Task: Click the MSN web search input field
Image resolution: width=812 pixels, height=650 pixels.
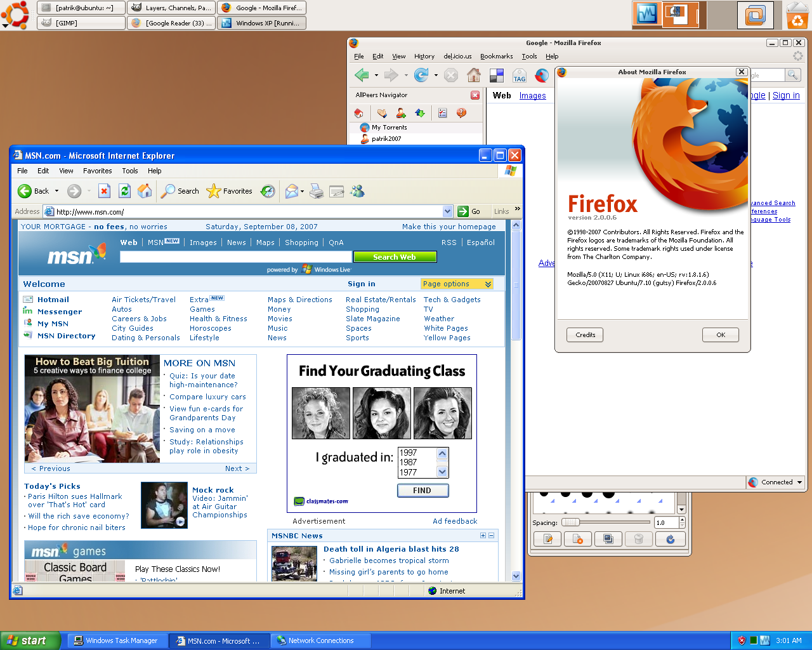Action: [x=236, y=257]
